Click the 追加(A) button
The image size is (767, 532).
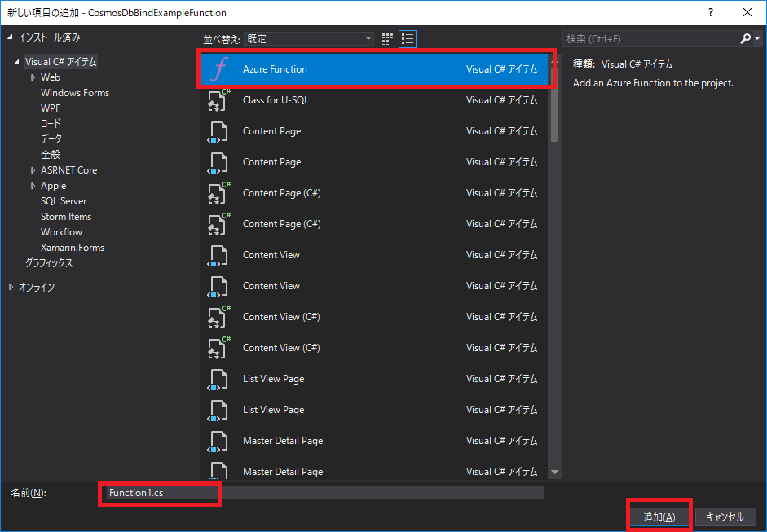[659, 517]
